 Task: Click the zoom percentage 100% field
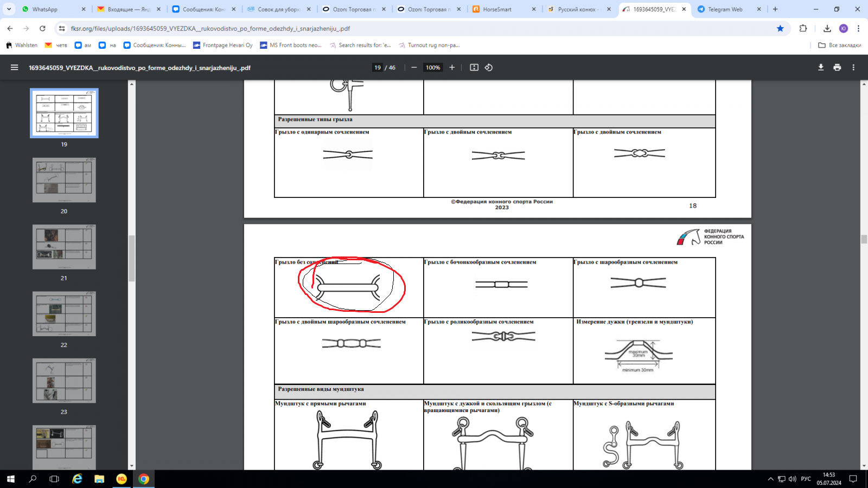click(433, 67)
